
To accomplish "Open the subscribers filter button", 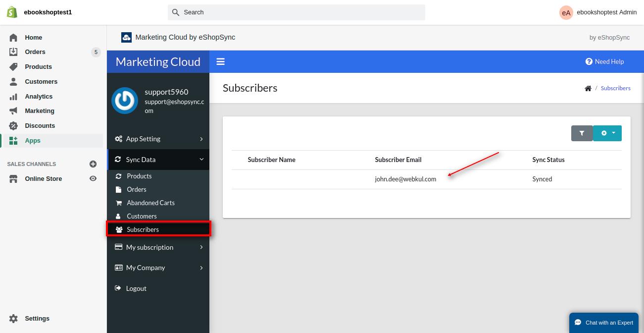I will point(582,133).
